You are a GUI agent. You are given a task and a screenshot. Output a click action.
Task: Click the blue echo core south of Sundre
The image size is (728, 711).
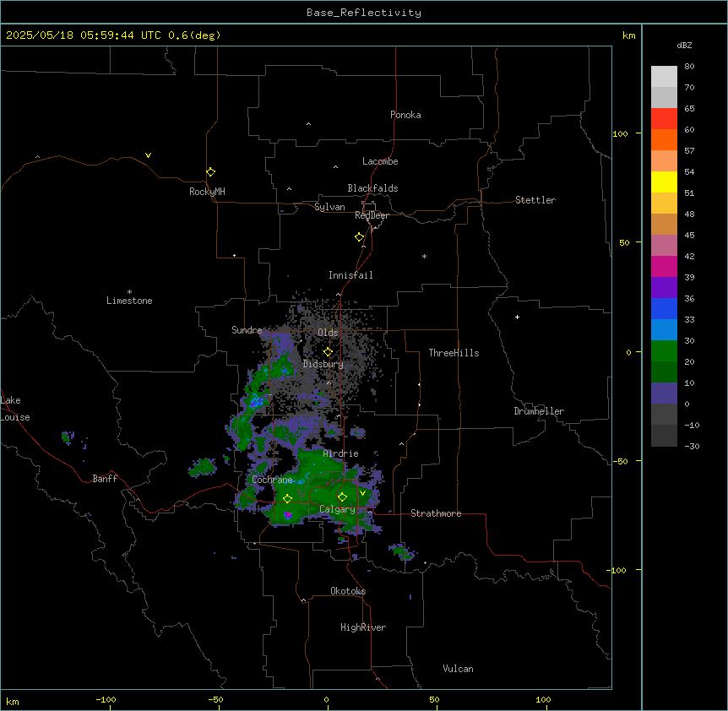coord(255,402)
